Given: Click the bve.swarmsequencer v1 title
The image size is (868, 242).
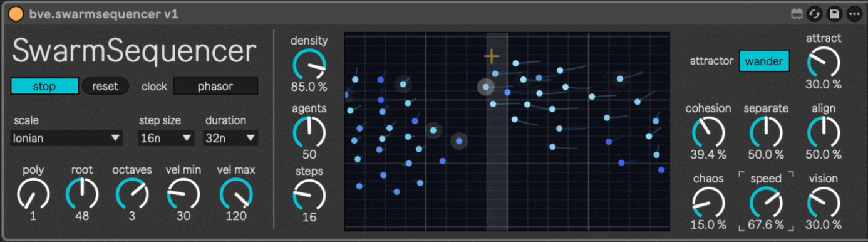Looking at the screenshot, I should (103, 14).
